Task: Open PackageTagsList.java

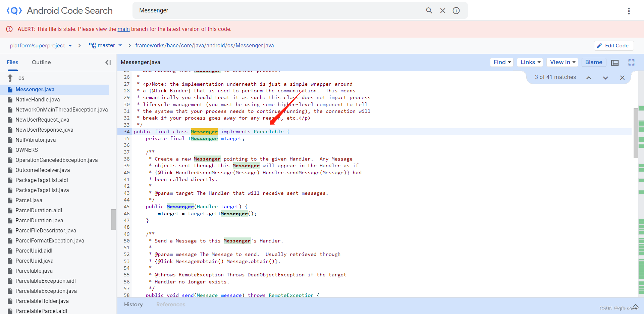Action: point(42,190)
